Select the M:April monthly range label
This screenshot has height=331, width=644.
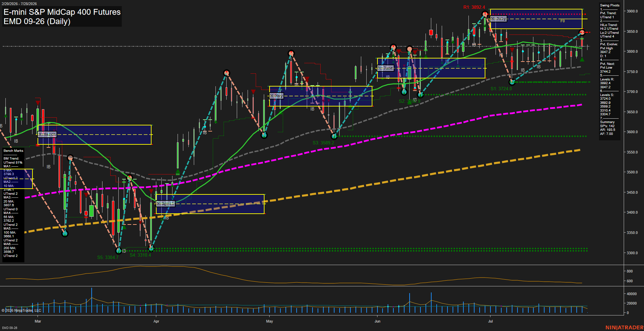click(166, 204)
